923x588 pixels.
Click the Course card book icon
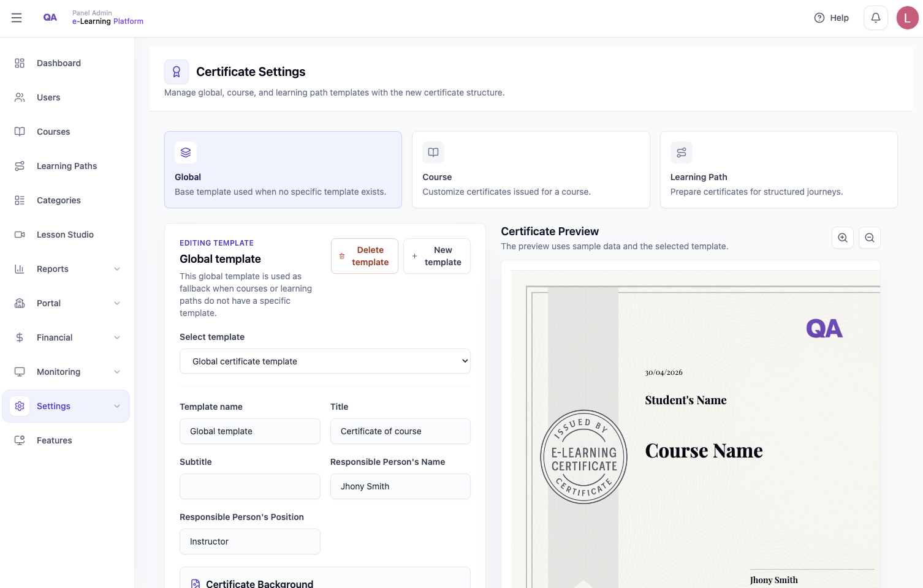point(433,153)
